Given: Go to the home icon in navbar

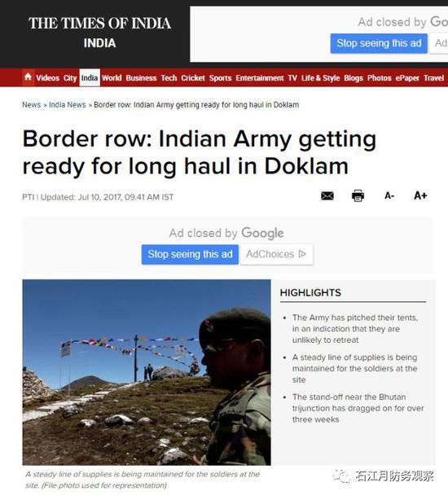Looking at the screenshot, I should [29, 77].
